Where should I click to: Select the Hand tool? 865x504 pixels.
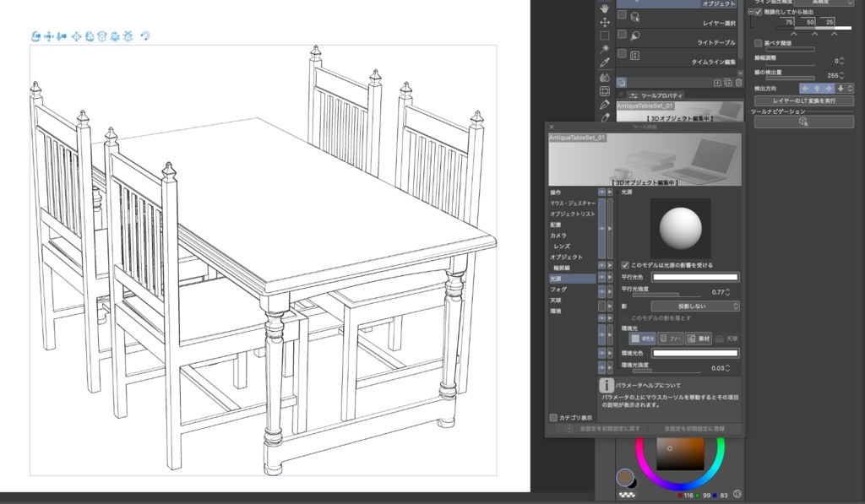(605, 8)
